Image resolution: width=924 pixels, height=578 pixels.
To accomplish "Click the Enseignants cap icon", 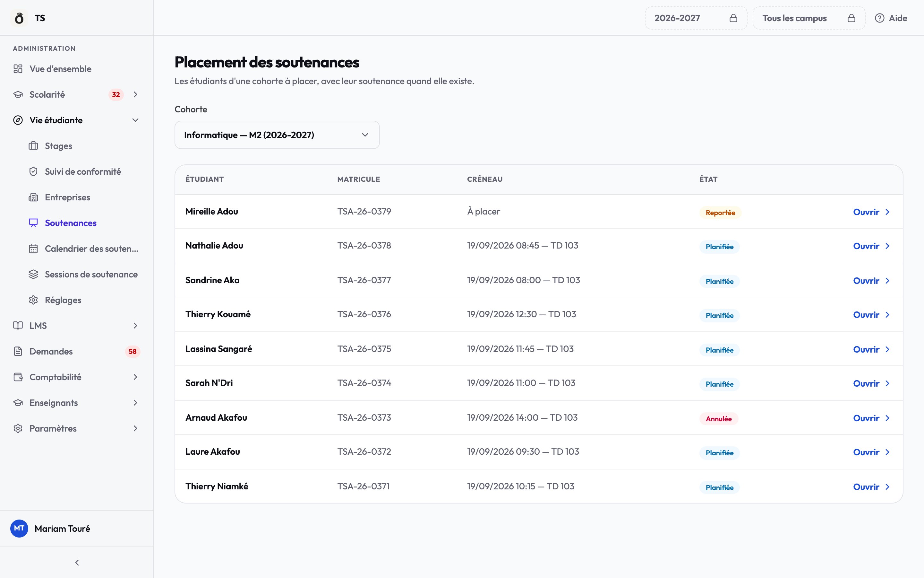I will [18, 403].
